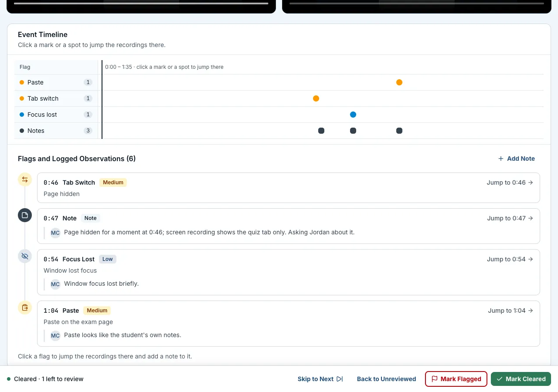Click the Paste clipboard icon at 1:04
Image resolution: width=558 pixels, height=392 pixels.
pyautogui.click(x=25, y=308)
